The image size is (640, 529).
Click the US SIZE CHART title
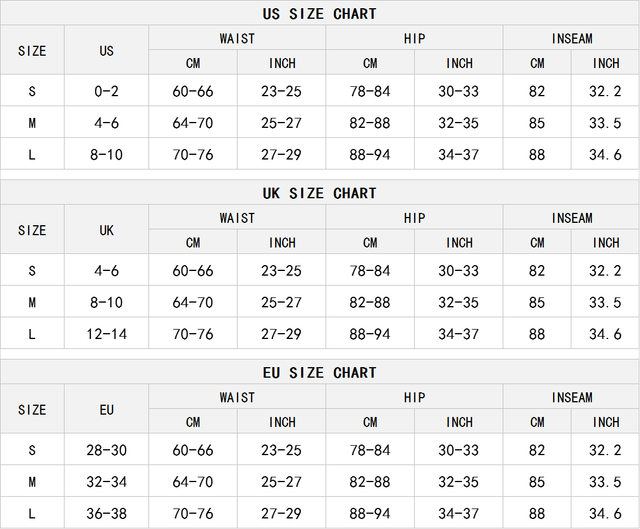(x=320, y=14)
